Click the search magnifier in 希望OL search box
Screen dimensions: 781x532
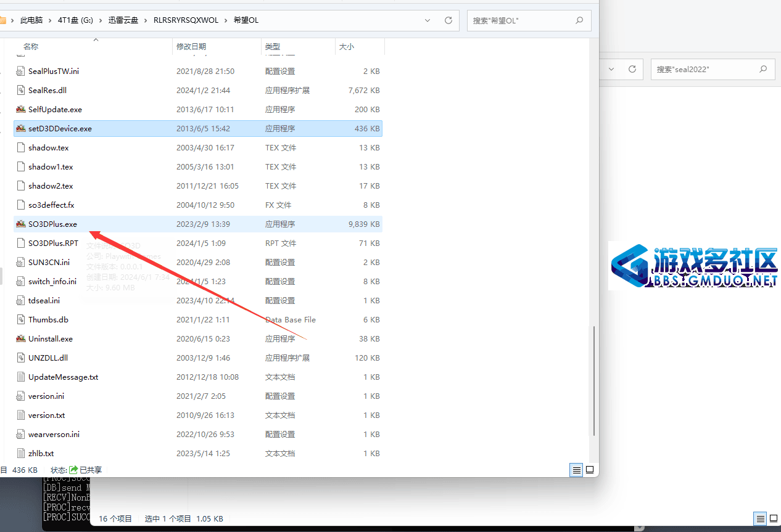[x=579, y=20]
